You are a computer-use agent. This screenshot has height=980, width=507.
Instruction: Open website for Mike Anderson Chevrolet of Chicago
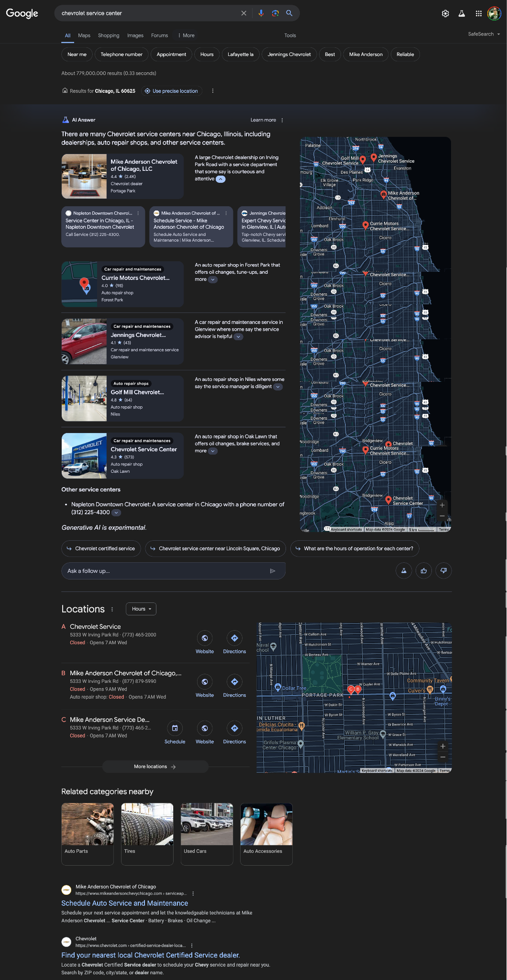(x=205, y=686)
